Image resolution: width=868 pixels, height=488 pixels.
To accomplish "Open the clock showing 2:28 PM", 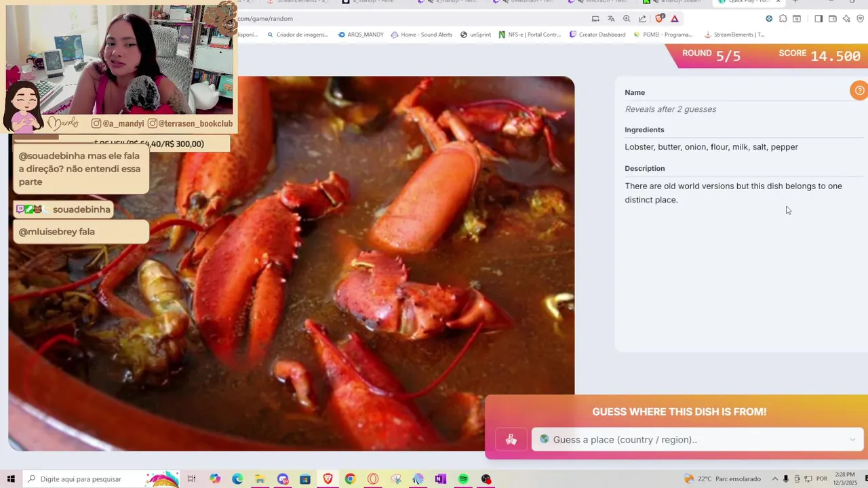I will pyautogui.click(x=846, y=479).
